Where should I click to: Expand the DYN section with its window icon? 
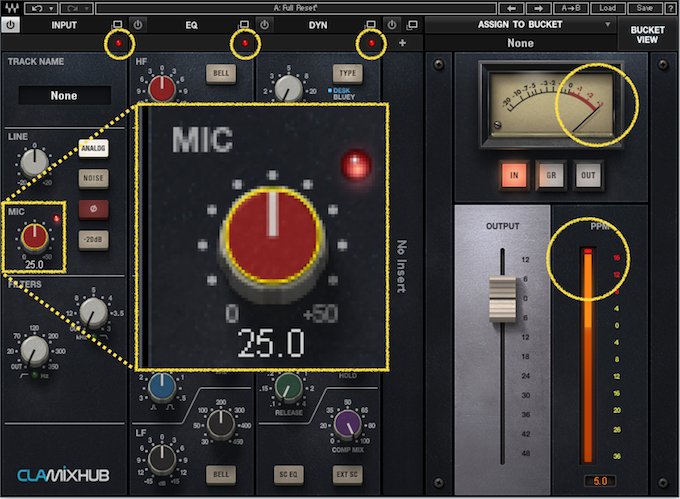click(x=371, y=25)
